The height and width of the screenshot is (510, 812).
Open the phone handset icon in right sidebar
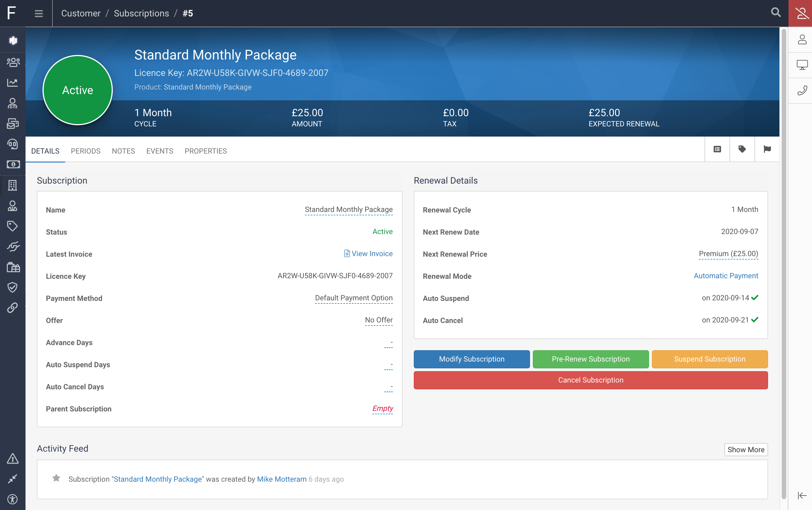[802, 90]
